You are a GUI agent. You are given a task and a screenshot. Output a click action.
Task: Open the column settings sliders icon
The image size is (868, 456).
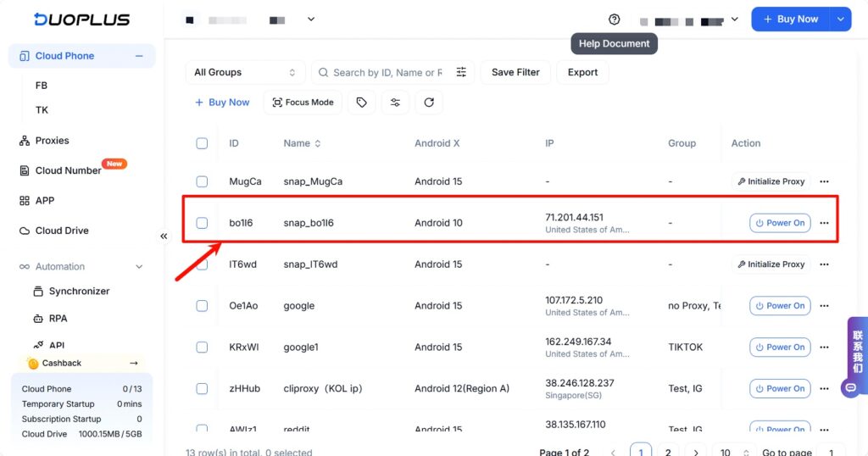tap(395, 103)
